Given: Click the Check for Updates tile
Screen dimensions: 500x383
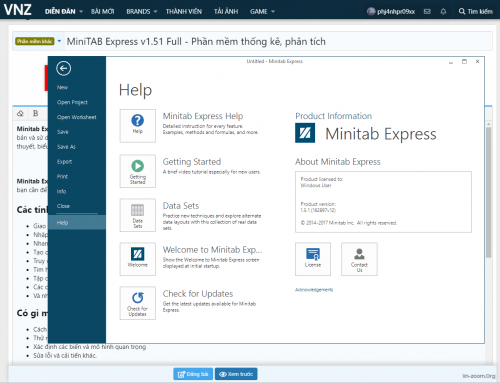Looking at the screenshot, I should point(138,303).
